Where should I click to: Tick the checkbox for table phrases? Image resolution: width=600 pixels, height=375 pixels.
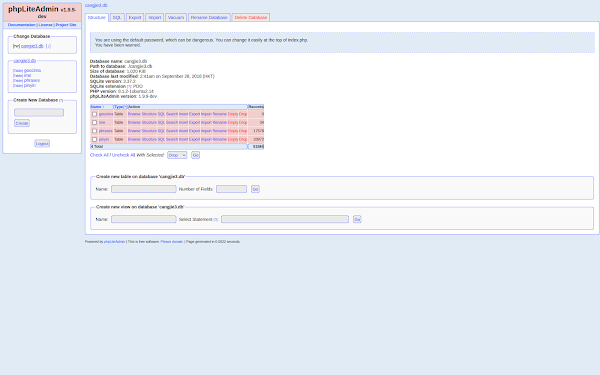point(95,131)
